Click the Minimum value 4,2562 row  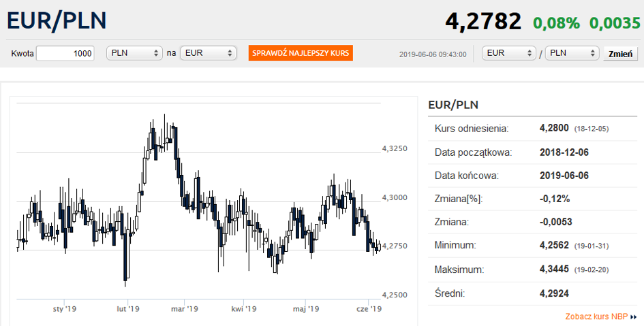(x=533, y=246)
